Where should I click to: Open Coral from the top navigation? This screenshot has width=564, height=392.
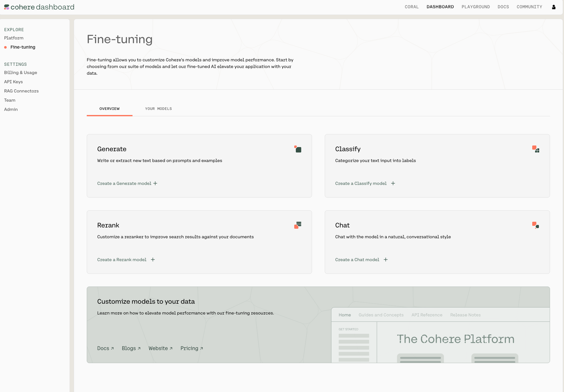coord(412,7)
